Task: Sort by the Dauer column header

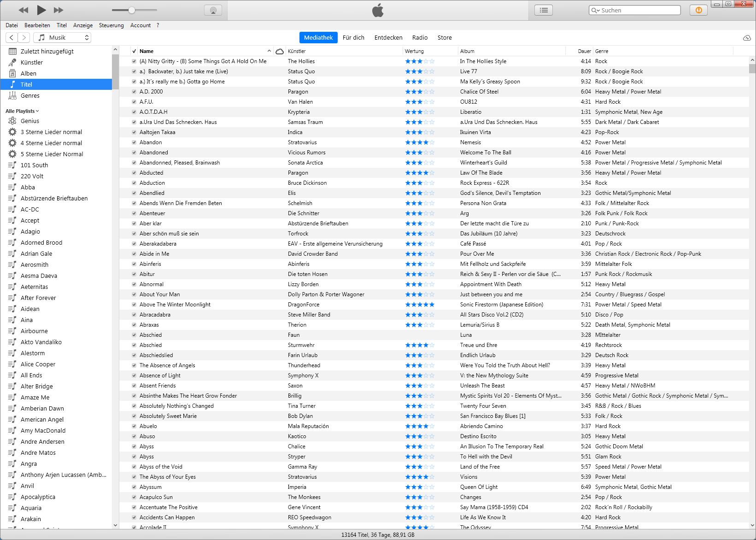Action: point(579,51)
